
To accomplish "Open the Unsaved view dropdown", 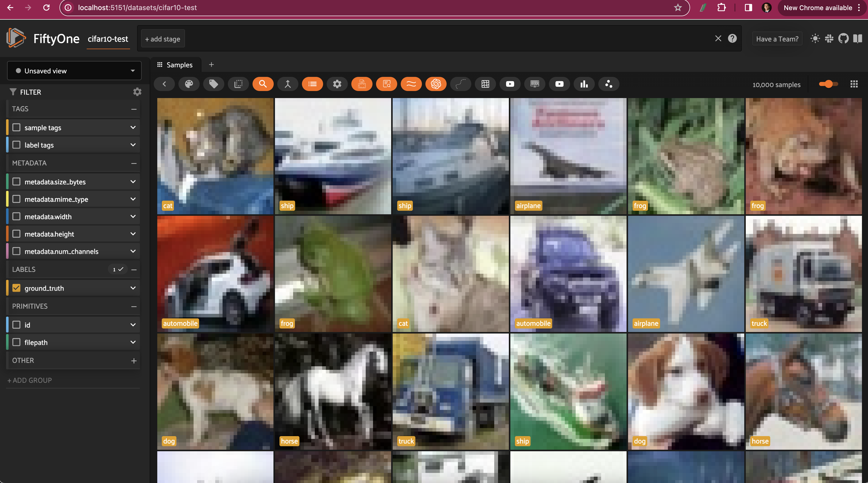I will (74, 71).
